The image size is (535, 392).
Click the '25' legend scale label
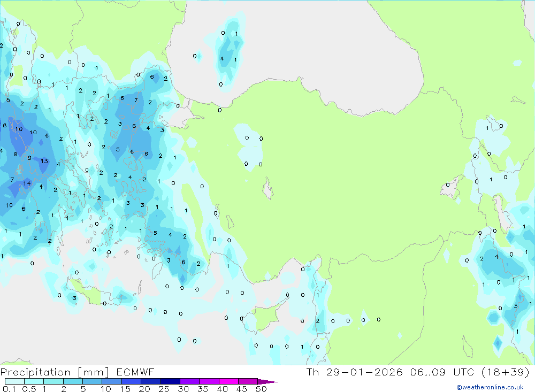point(164,389)
